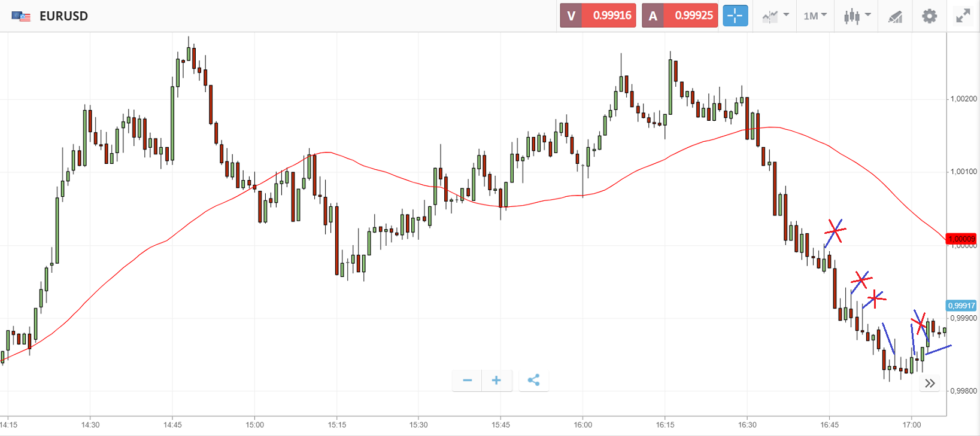The image size is (980, 436).
Task: Expand the 1M timeframe dropdown
Action: (x=815, y=16)
